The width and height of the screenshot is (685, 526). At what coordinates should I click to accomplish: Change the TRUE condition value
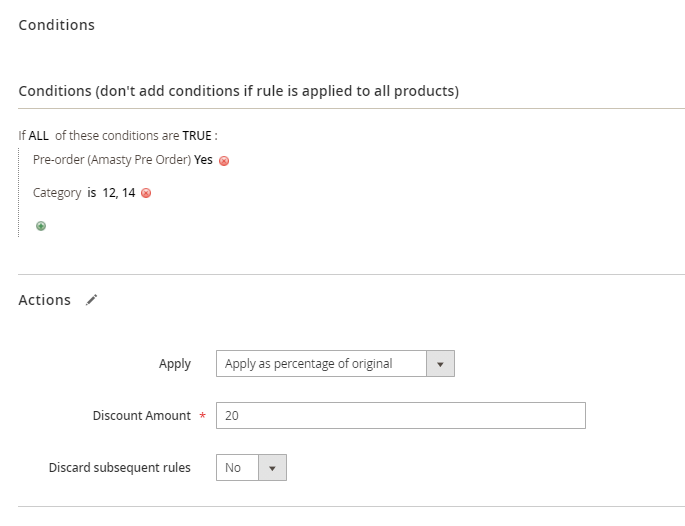click(x=196, y=136)
